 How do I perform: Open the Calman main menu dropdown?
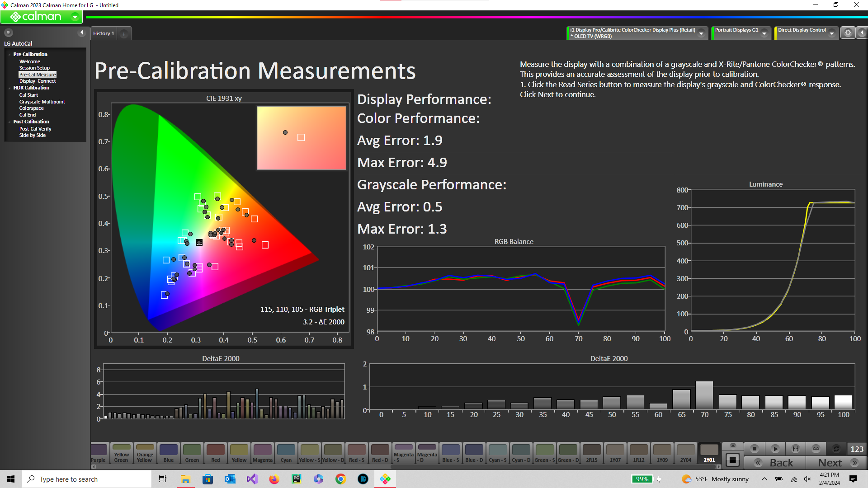75,17
